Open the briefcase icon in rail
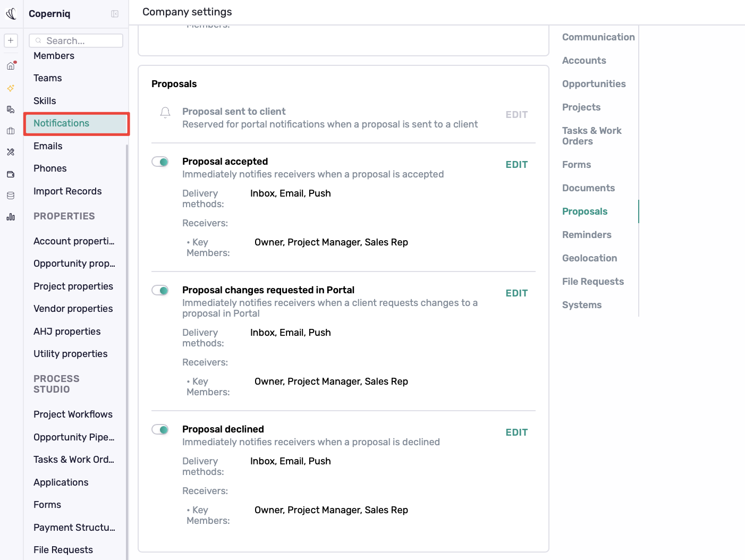 click(11, 131)
